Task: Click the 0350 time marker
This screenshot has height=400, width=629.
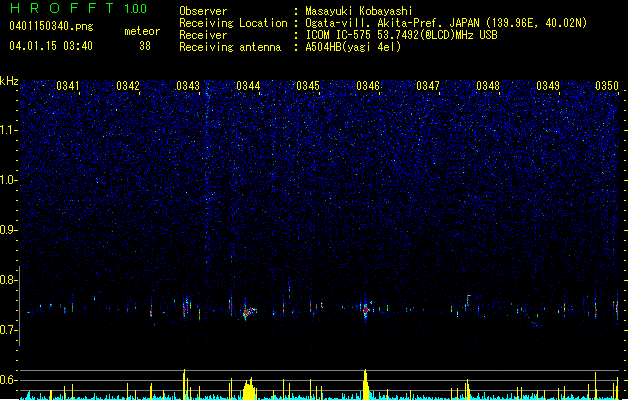Action: click(607, 86)
